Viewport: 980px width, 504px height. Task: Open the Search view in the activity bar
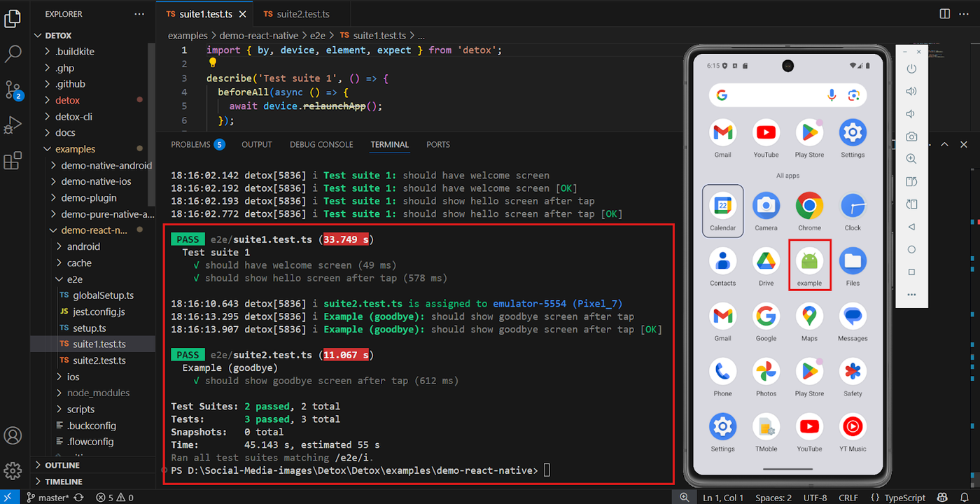13,53
